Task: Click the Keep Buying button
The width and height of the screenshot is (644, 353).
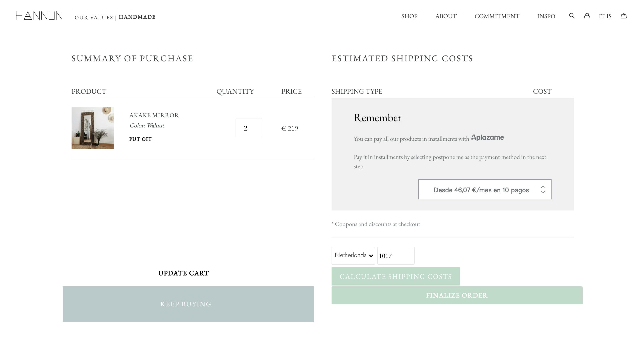Action: point(188,304)
